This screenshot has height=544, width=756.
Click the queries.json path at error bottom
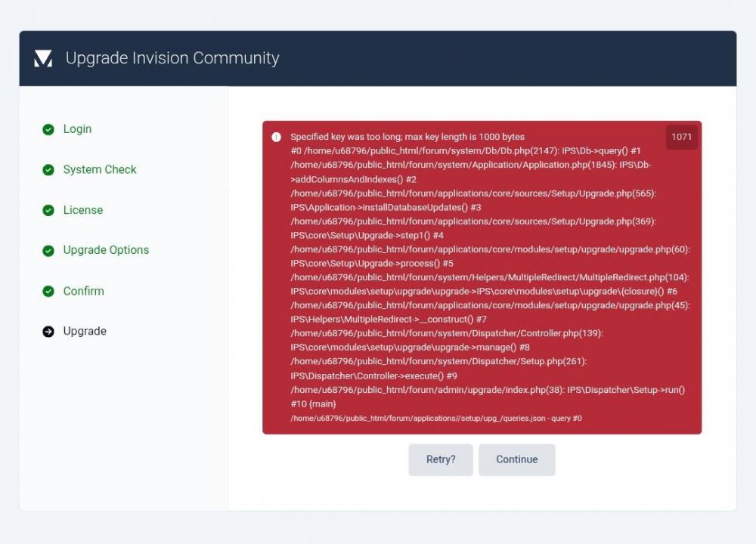436,419
